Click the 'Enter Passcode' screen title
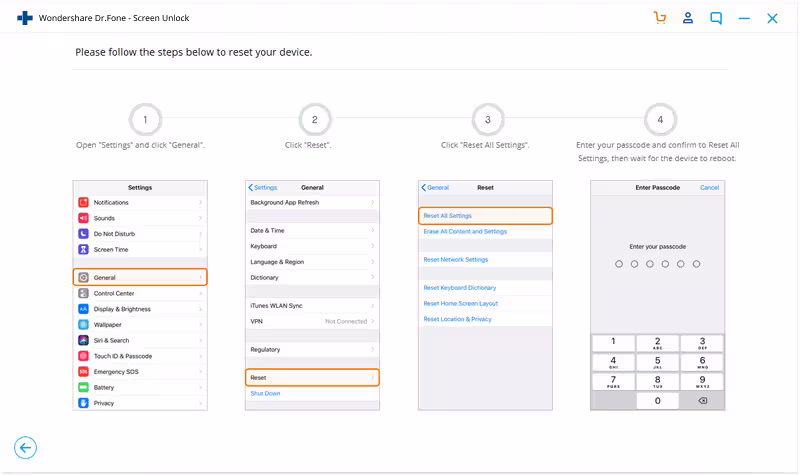This screenshot has width=800, height=476. 658,188
